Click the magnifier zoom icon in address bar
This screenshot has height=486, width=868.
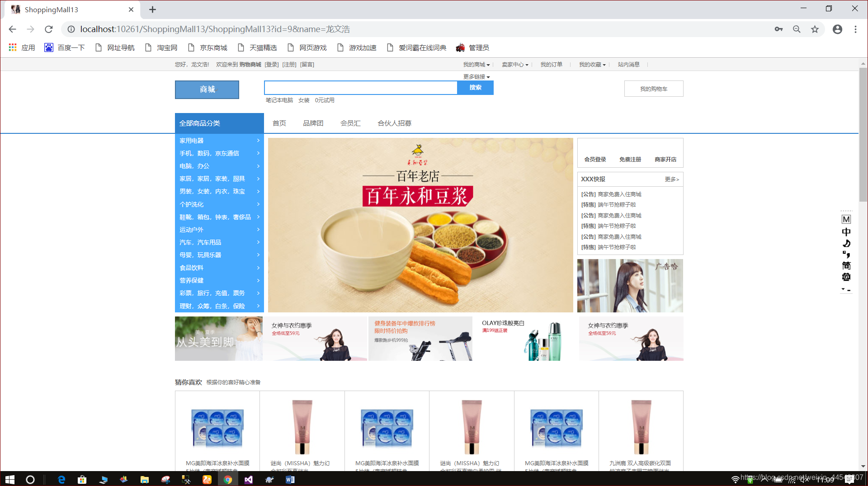pyautogui.click(x=797, y=29)
